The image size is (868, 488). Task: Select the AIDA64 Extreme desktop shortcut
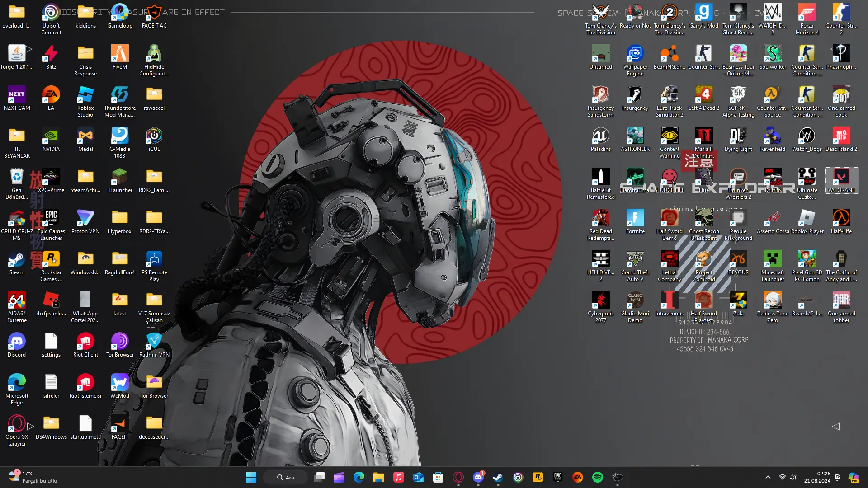(17, 307)
